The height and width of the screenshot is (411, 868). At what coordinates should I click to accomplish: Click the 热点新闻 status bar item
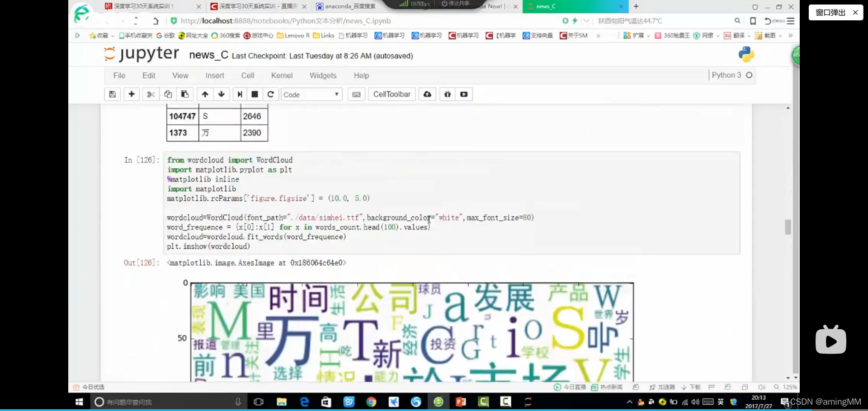(x=607, y=387)
